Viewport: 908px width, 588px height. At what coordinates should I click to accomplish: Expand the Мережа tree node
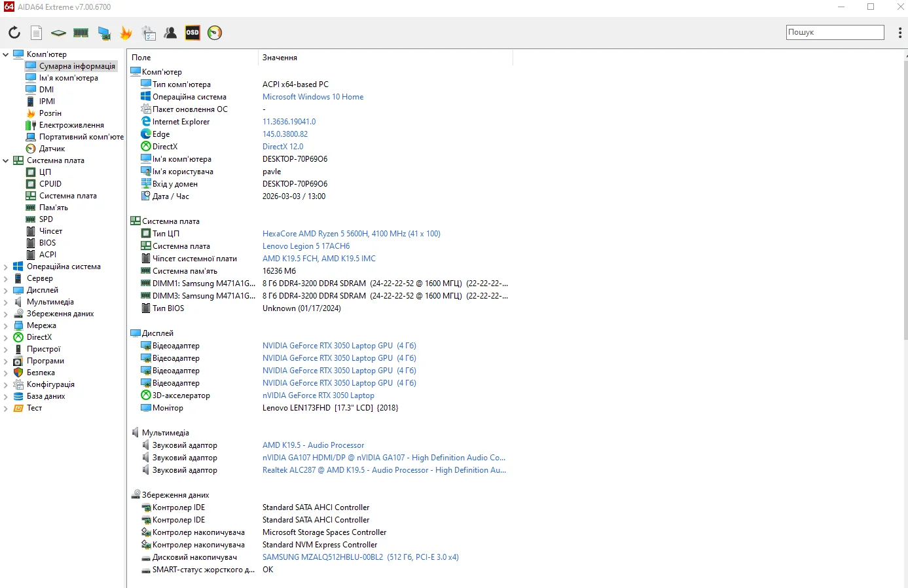point(6,325)
